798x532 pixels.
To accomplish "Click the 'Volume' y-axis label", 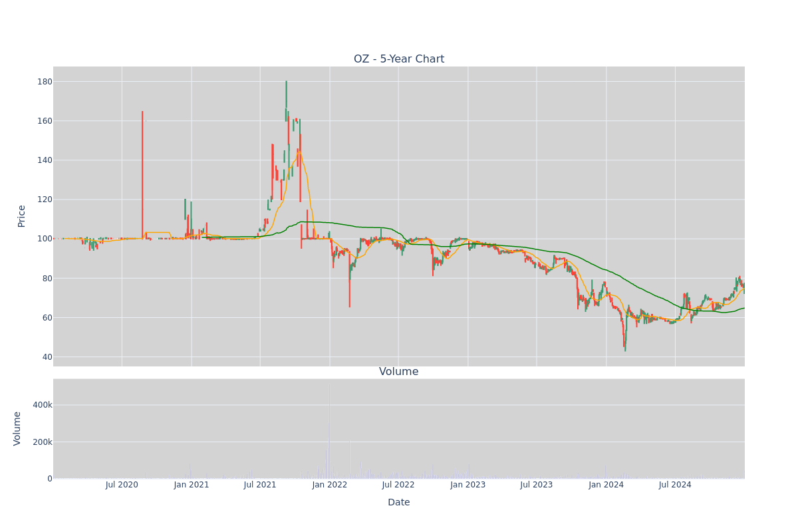I will 17,428.
